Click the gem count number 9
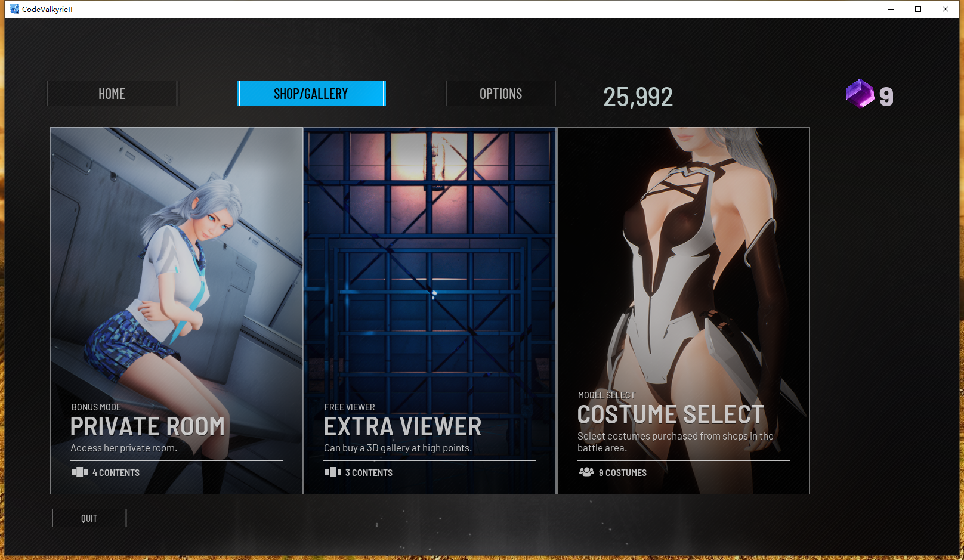The image size is (964, 560). [x=886, y=97]
